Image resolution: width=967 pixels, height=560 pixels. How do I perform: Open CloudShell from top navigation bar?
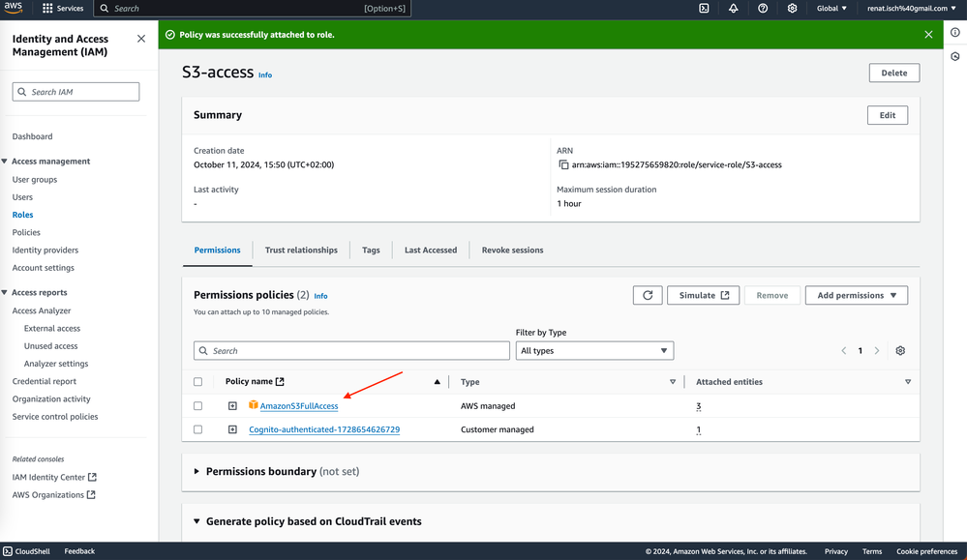click(704, 8)
